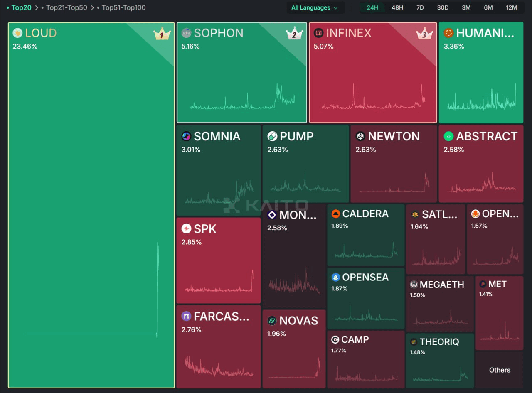The width and height of the screenshot is (532, 393).
Task: Click the FARCAS... 2.76% value
Action: [x=191, y=330]
